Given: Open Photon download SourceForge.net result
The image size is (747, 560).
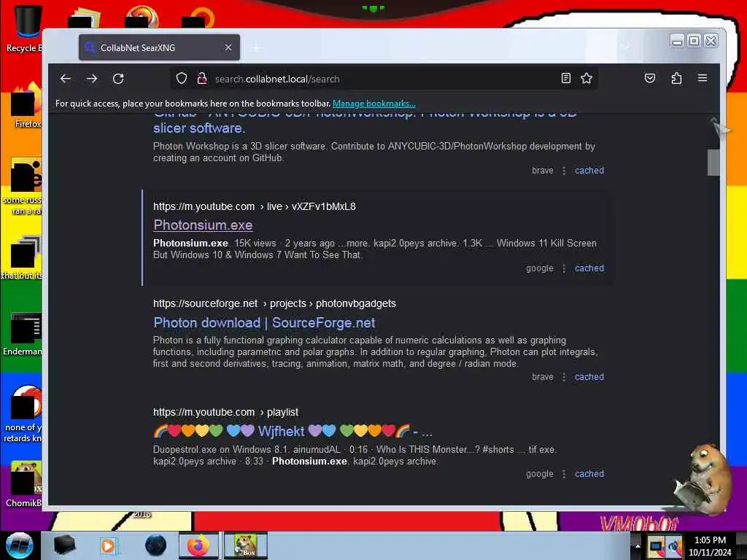Looking at the screenshot, I should pos(264,323).
